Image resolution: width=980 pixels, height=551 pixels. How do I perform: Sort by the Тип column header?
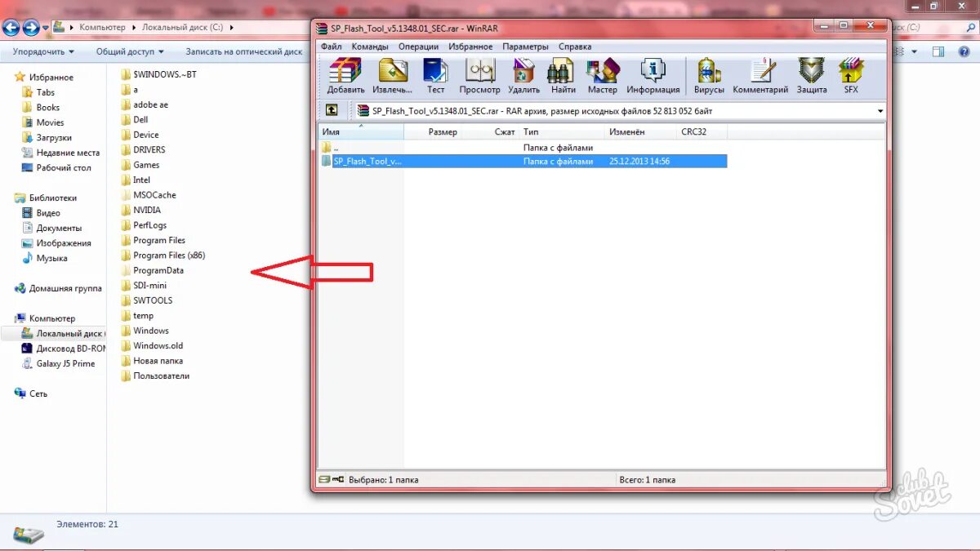562,131
